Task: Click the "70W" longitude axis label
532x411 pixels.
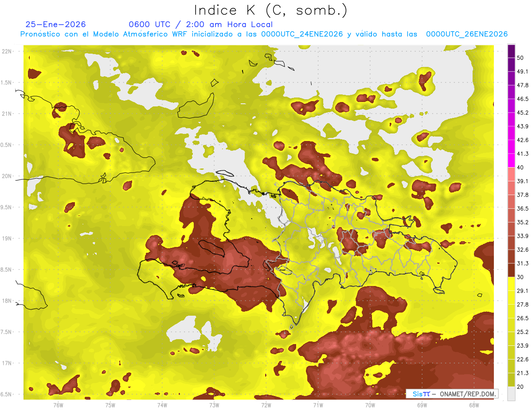Action: coord(370,405)
